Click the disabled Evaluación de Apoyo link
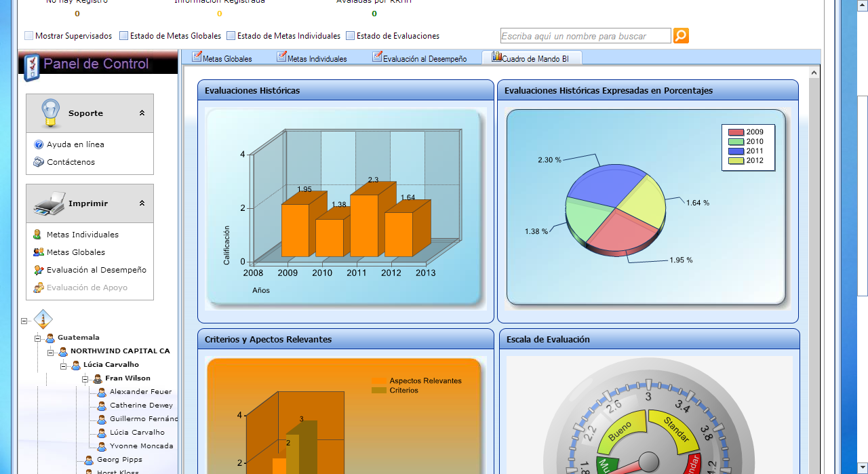The width and height of the screenshot is (868, 474). 87,288
